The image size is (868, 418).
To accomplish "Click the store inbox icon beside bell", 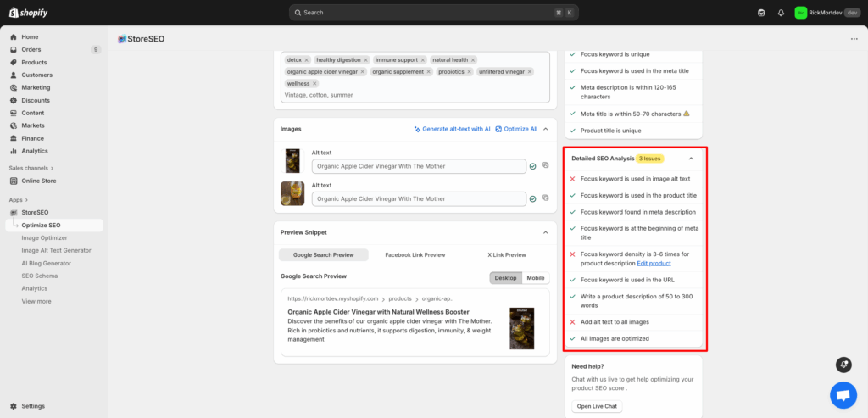I will (x=761, y=13).
